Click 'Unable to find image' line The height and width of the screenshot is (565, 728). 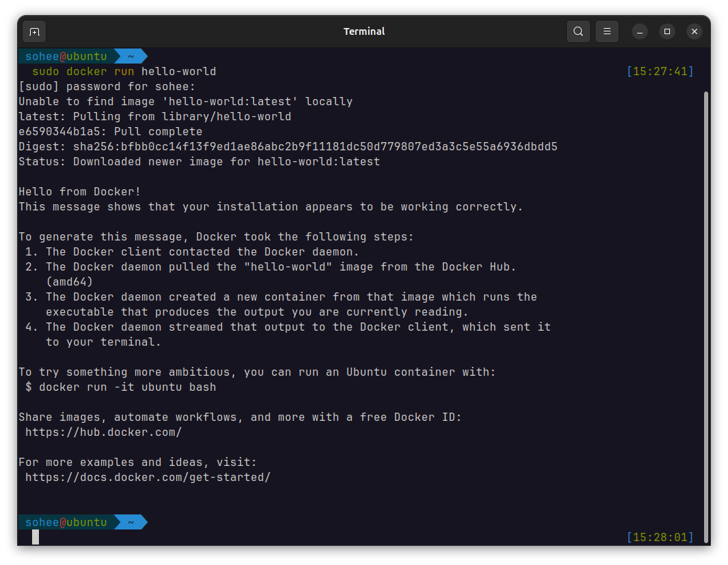(x=186, y=102)
